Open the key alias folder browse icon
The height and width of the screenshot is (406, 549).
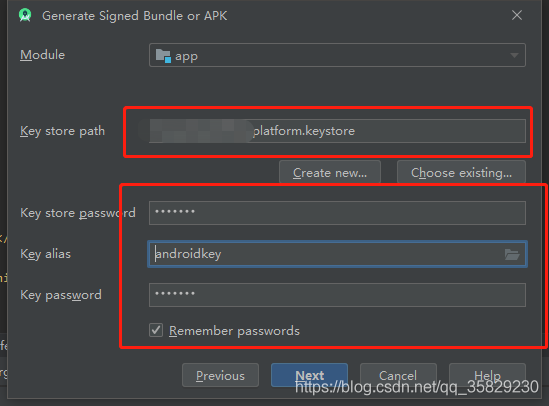[x=512, y=254]
